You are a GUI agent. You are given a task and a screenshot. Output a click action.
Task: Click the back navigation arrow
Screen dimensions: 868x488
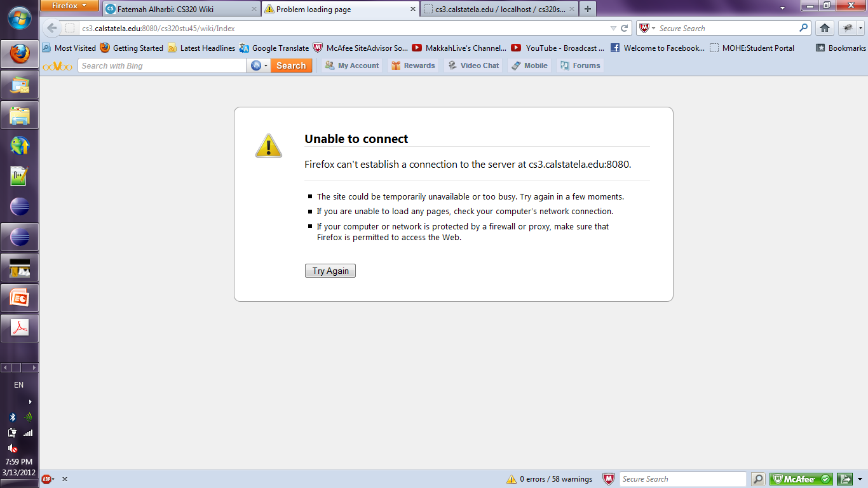(x=52, y=29)
